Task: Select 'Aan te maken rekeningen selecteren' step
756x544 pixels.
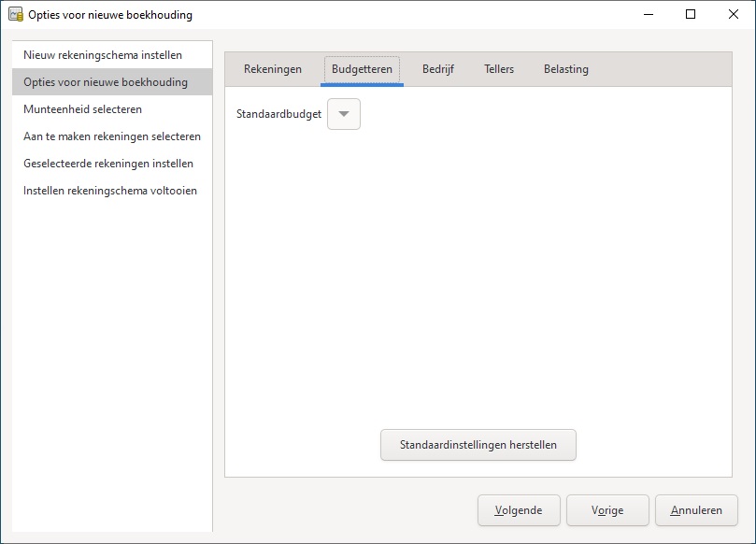Action: click(x=112, y=136)
